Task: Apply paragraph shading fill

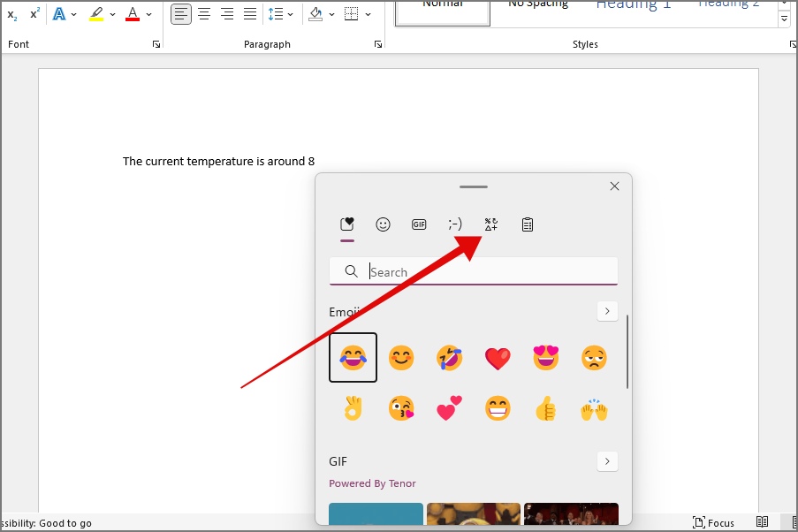Action: 315,14
